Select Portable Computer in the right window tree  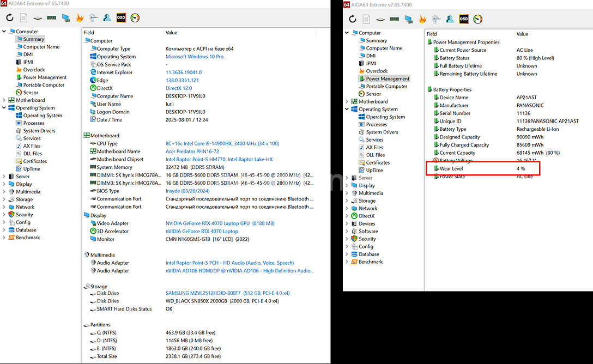click(386, 86)
